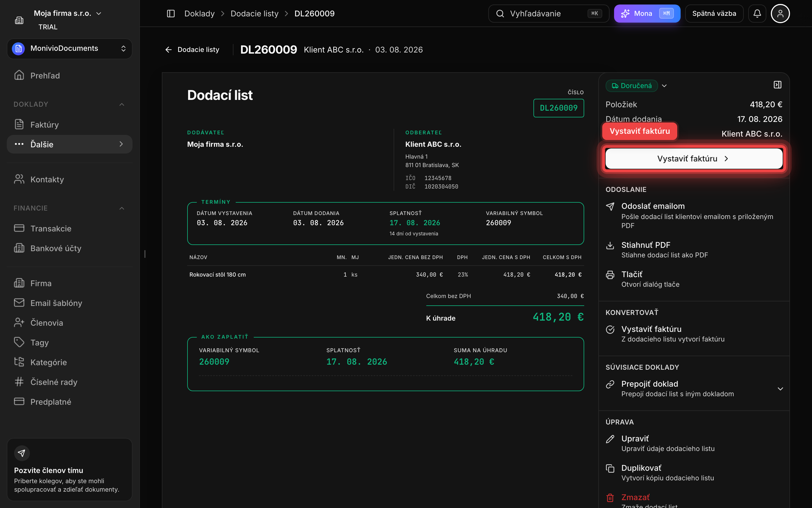Screen dimensions: 812x508
Task: Click Stiahnuť PDF action
Action: (694, 250)
